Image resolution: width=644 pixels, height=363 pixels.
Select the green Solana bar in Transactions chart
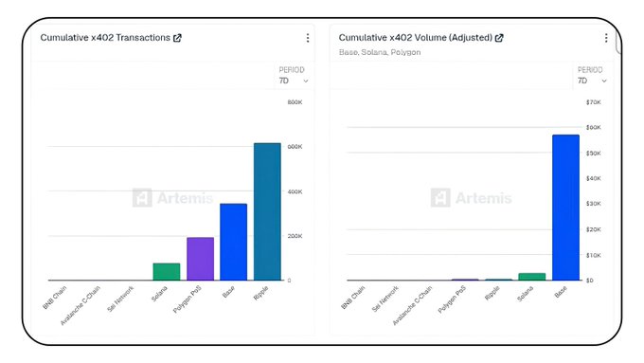coord(167,272)
